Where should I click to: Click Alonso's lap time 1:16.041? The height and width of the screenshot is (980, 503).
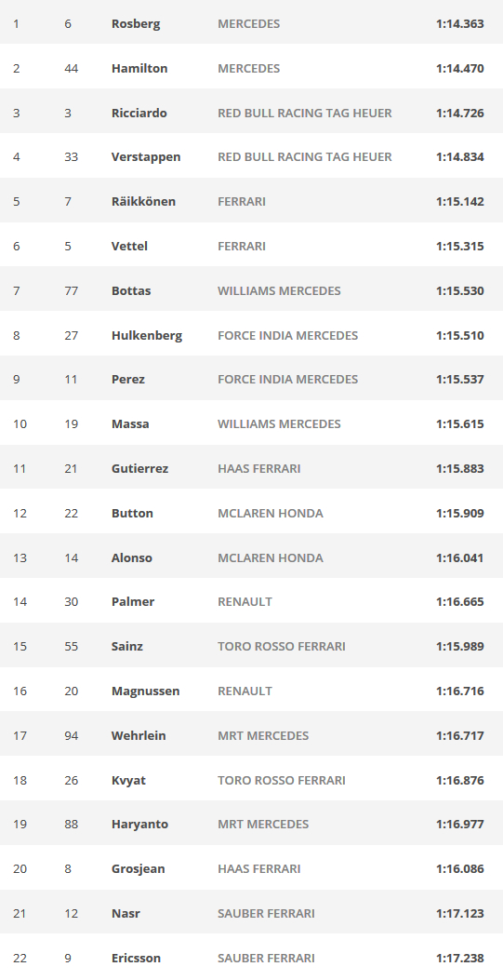pyautogui.click(x=460, y=557)
